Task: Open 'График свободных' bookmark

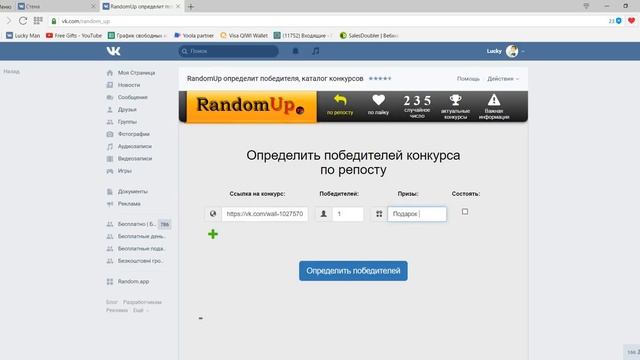Action: tap(137, 36)
